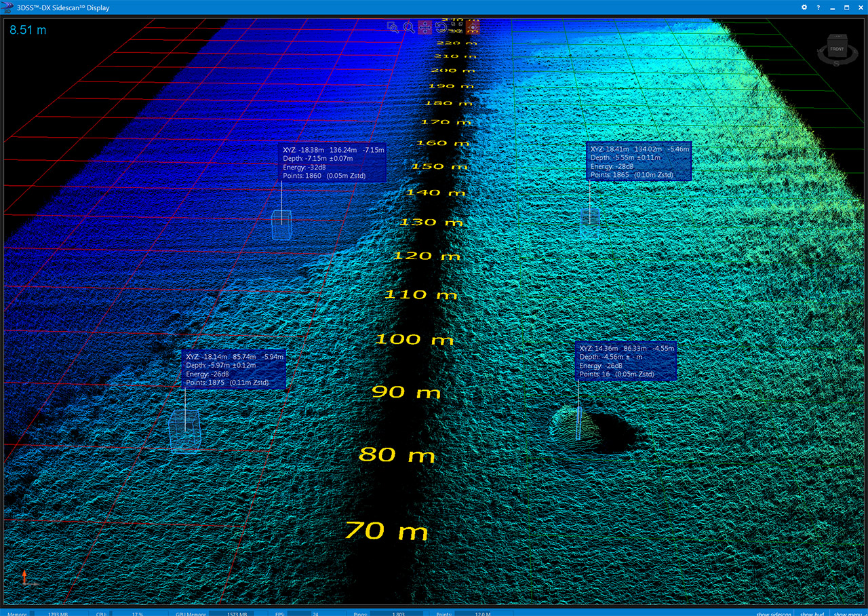Open help via question mark icon
Viewport: 868px width, 616px height.
[x=818, y=7]
